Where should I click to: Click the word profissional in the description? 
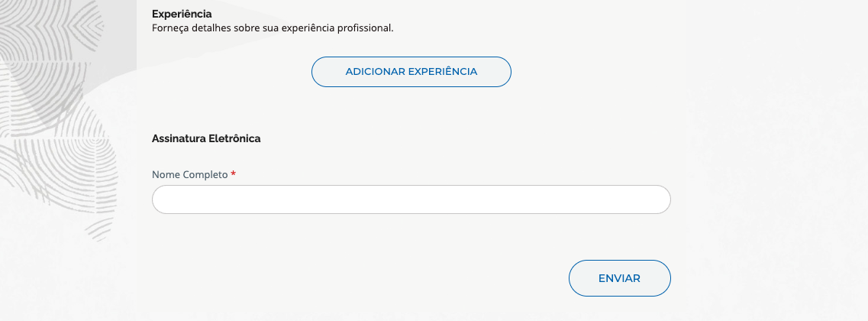tap(365, 28)
